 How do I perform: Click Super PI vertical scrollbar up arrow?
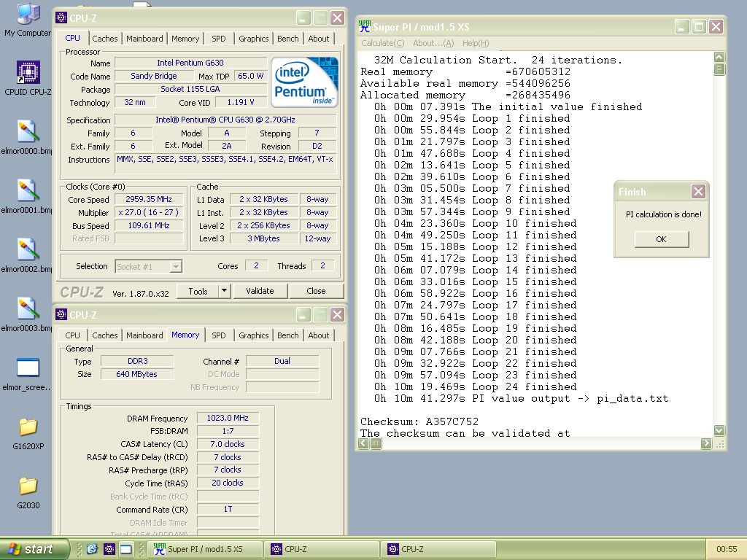[719, 57]
